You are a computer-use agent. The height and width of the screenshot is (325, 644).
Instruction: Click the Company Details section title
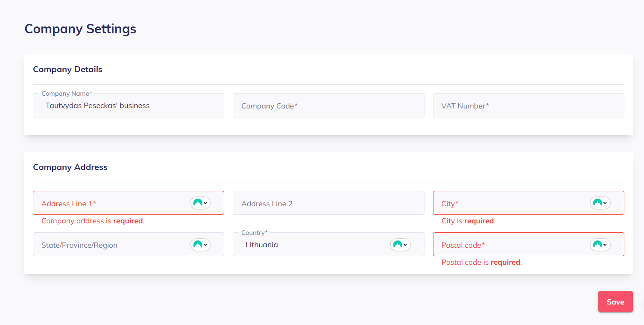(67, 69)
